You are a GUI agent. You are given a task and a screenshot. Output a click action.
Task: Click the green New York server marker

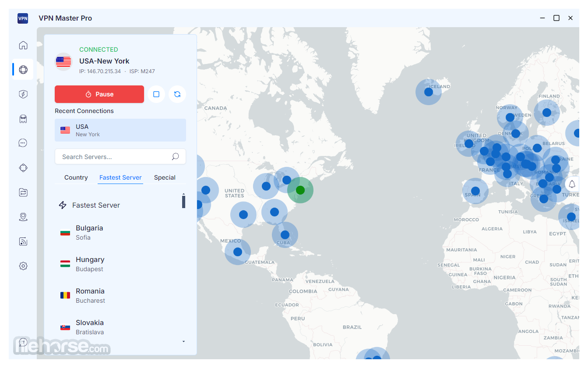point(300,190)
